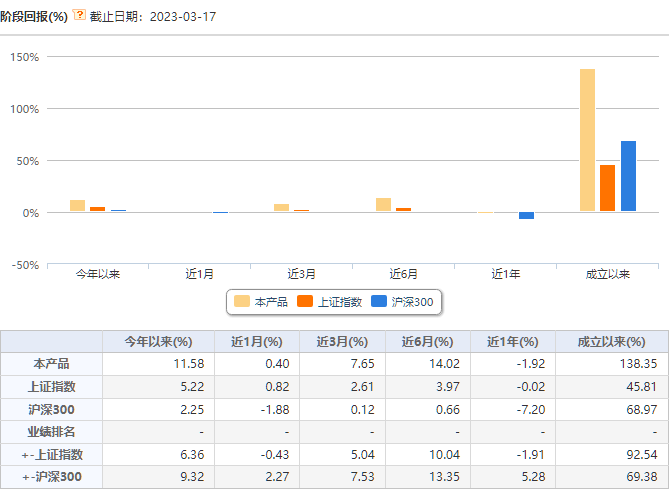Click the yellow bar for 近6月
The image size is (671, 492).
(383, 205)
